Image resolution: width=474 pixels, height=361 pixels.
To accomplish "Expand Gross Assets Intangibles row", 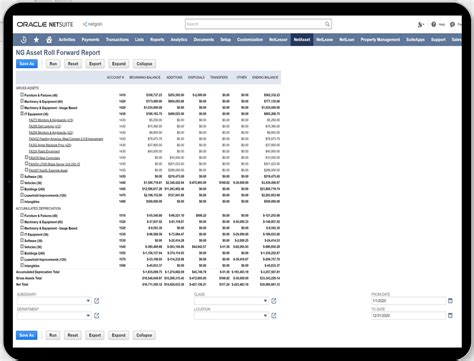I will pyautogui.click(x=22, y=201).
